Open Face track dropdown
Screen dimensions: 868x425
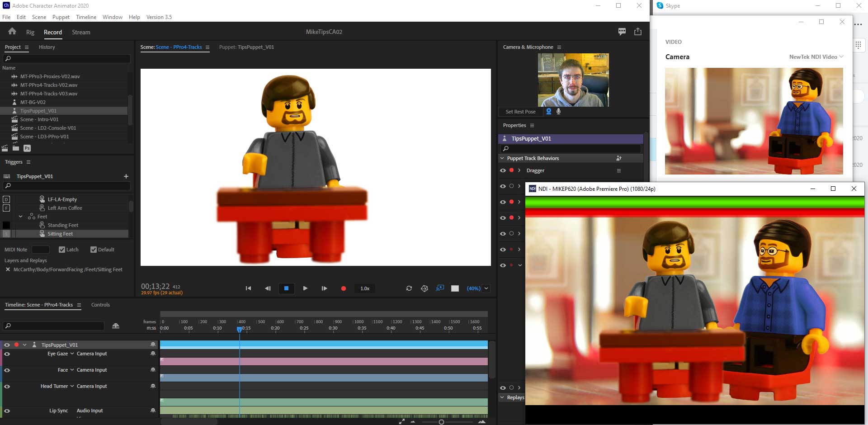[72, 370]
